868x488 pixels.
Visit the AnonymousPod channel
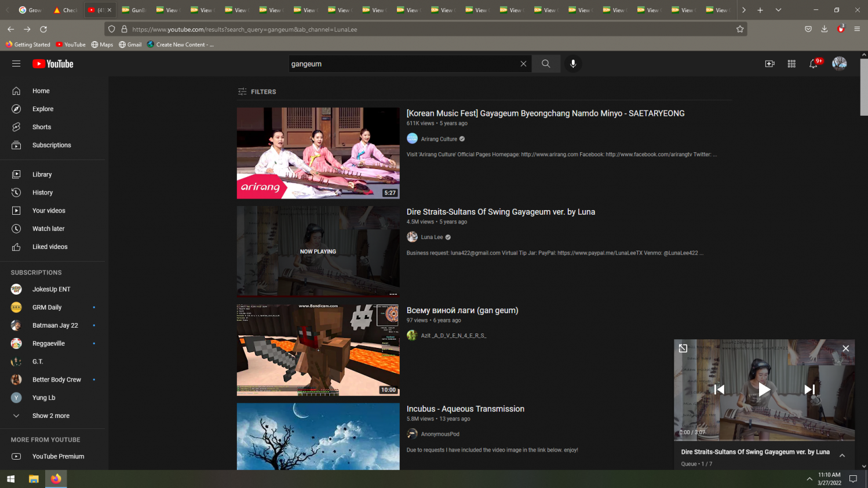pyautogui.click(x=440, y=434)
